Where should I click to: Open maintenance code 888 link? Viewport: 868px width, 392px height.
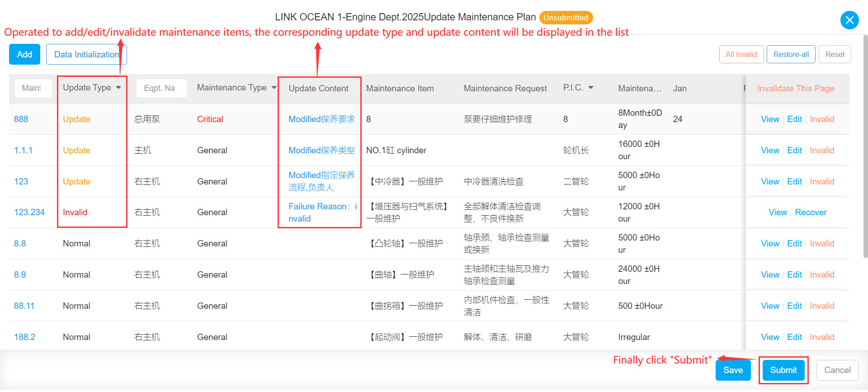pos(21,119)
